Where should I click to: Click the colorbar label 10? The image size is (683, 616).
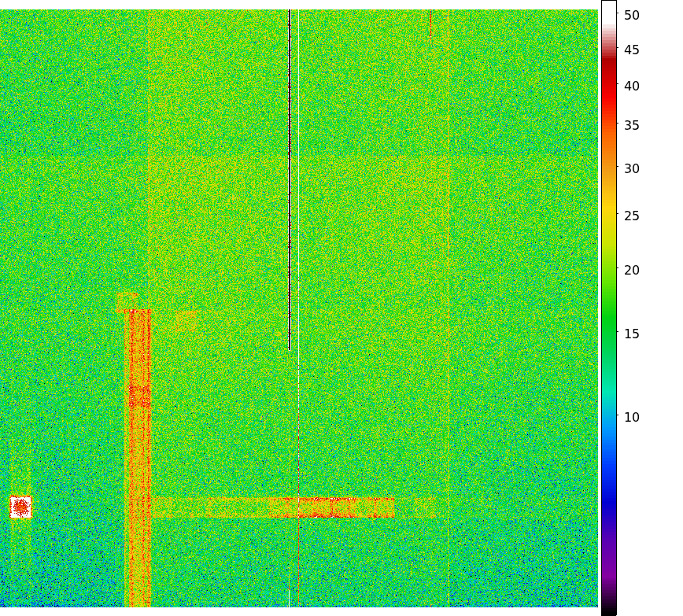pos(632,417)
